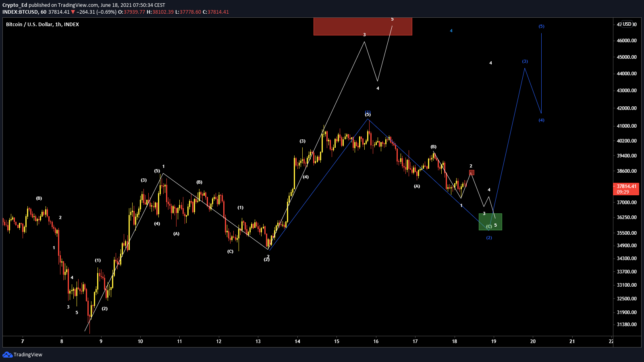The image size is (644, 362).
Task: Click the blue (3) wave label
Action: 525,62
